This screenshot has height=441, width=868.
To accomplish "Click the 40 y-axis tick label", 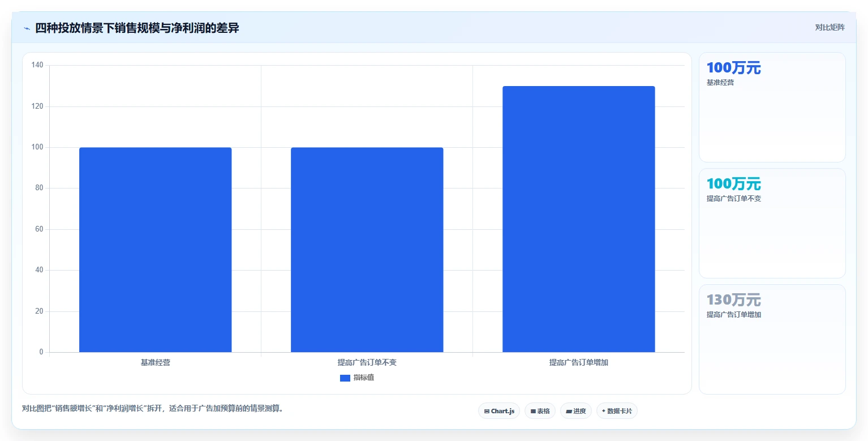I will (39, 271).
